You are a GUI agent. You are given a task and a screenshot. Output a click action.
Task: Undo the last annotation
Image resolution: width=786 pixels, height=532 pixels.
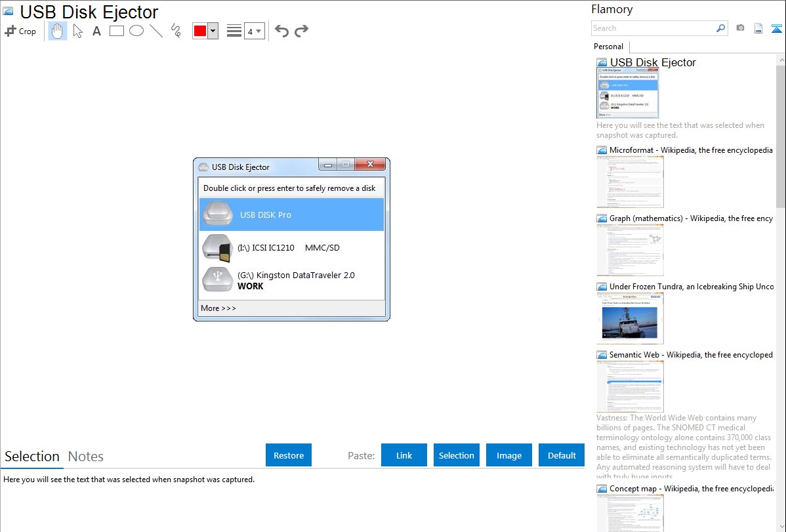point(281,31)
